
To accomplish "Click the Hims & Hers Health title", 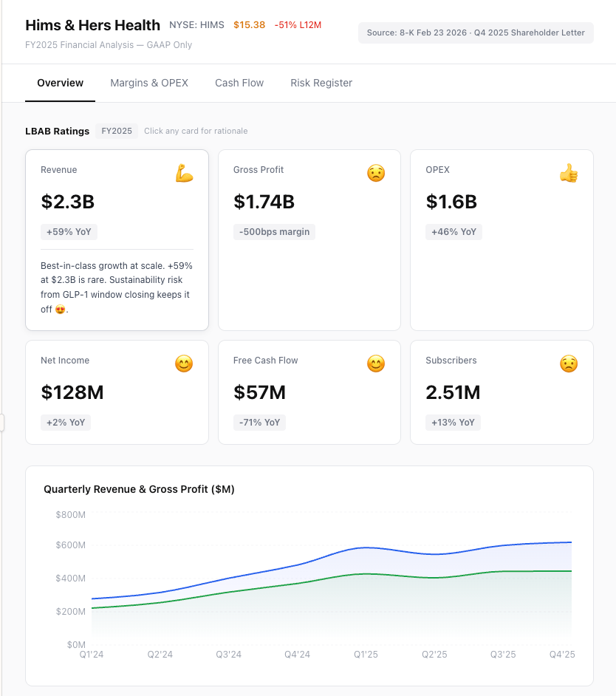I will pyautogui.click(x=92, y=25).
